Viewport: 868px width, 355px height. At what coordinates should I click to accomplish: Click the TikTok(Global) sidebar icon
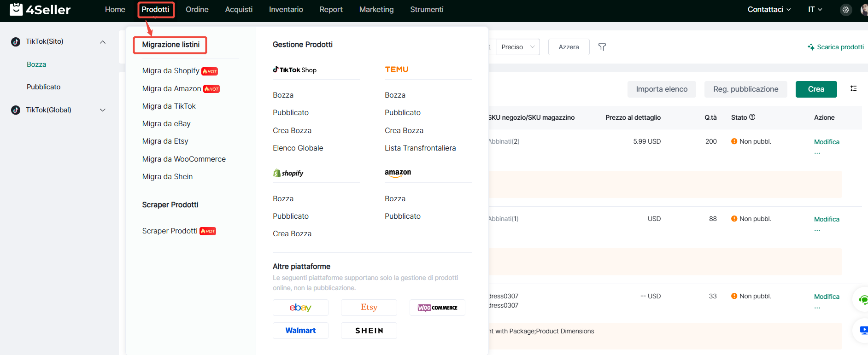click(16, 110)
